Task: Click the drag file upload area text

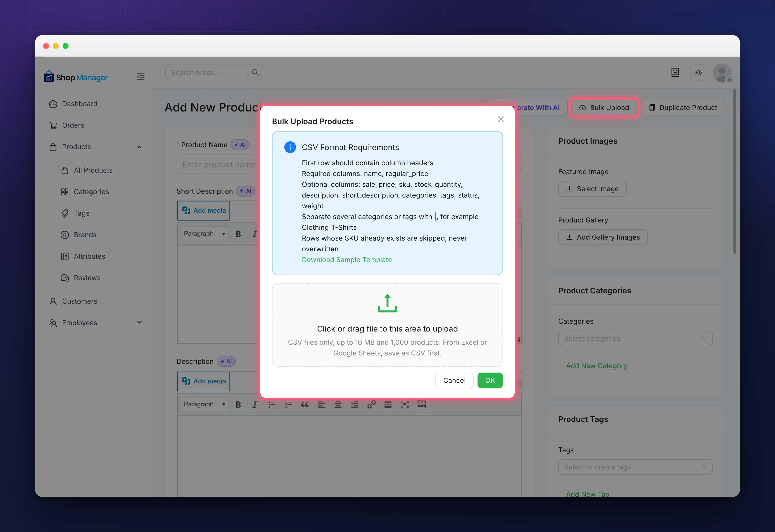Action: [x=387, y=329]
